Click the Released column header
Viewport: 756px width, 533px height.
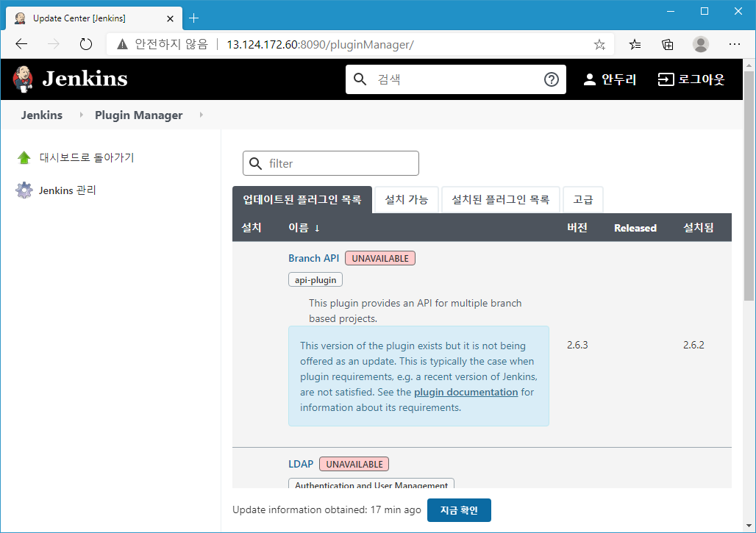[x=635, y=228]
